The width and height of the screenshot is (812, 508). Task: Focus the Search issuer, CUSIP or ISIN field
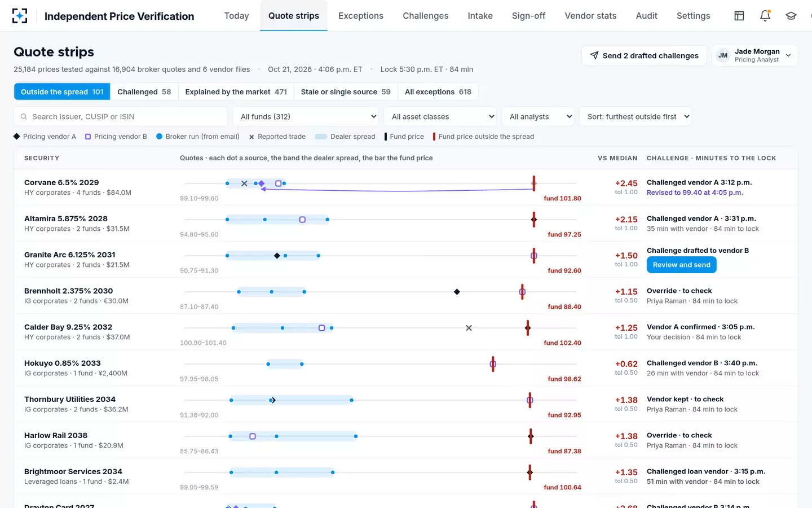121,117
